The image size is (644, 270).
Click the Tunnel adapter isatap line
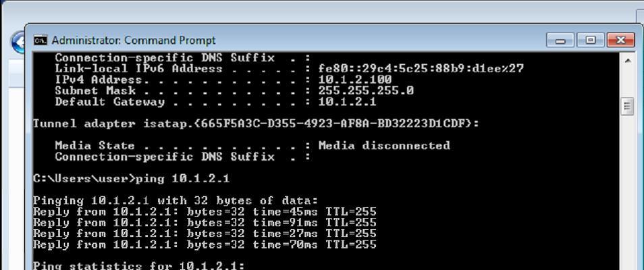(256, 124)
